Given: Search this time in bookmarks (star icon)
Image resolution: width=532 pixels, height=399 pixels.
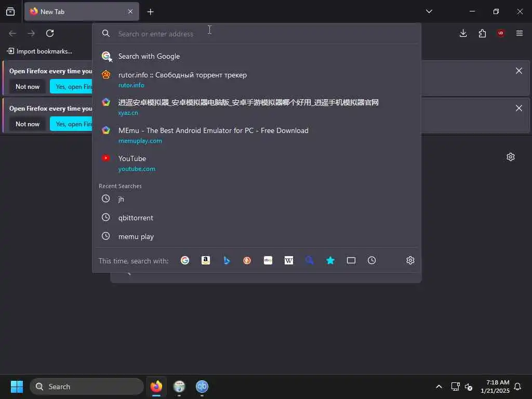Looking at the screenshot, I should point(330,260).
